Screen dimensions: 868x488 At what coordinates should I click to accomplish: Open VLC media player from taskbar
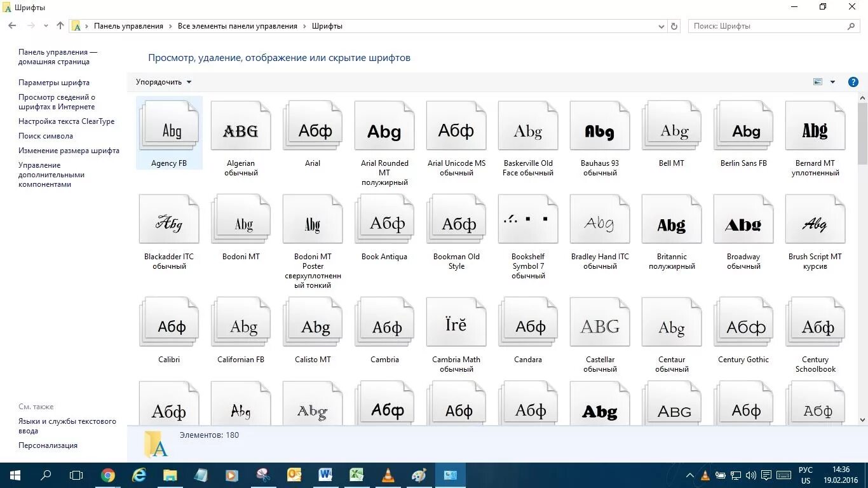pyautogui.click(x=388, y=475)
